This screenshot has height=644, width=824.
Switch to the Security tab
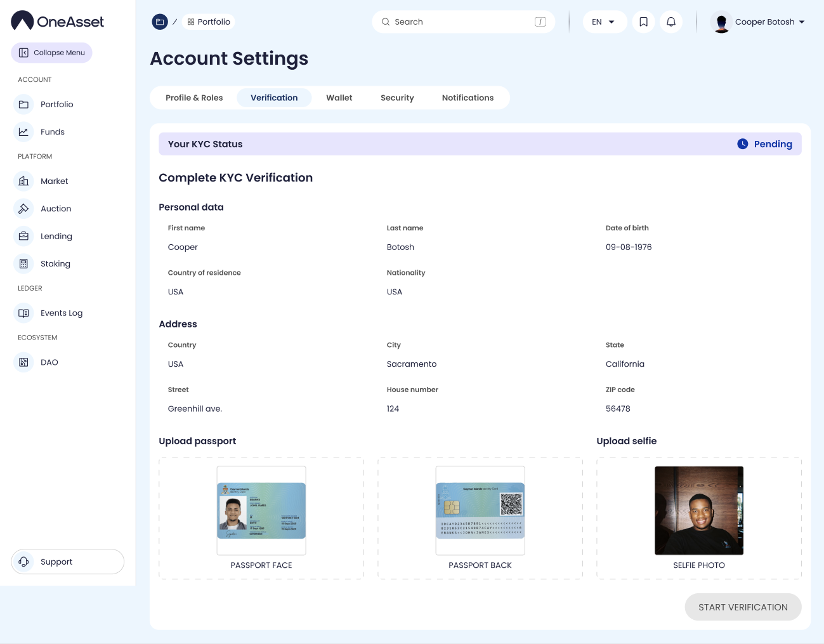pos(397,98)
